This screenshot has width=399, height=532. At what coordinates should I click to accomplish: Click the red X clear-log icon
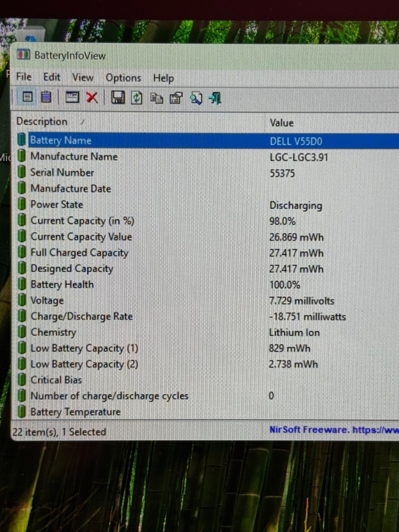pos(92,97)
